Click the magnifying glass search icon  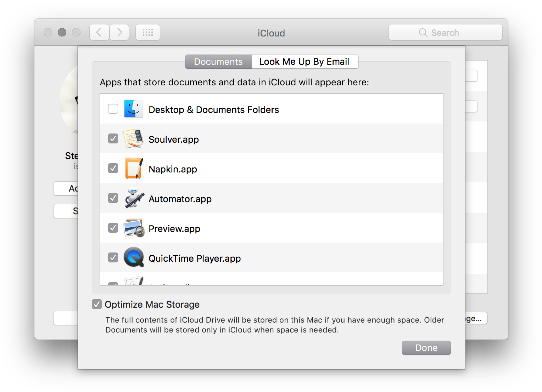pyautogui.click(x=423, y=33)
